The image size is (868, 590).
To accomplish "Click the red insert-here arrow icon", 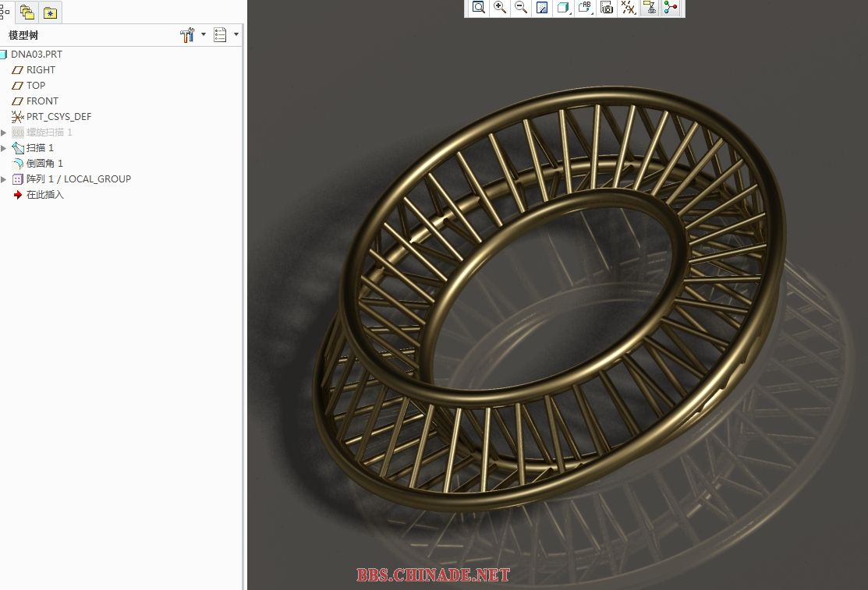I will [18, 195].
